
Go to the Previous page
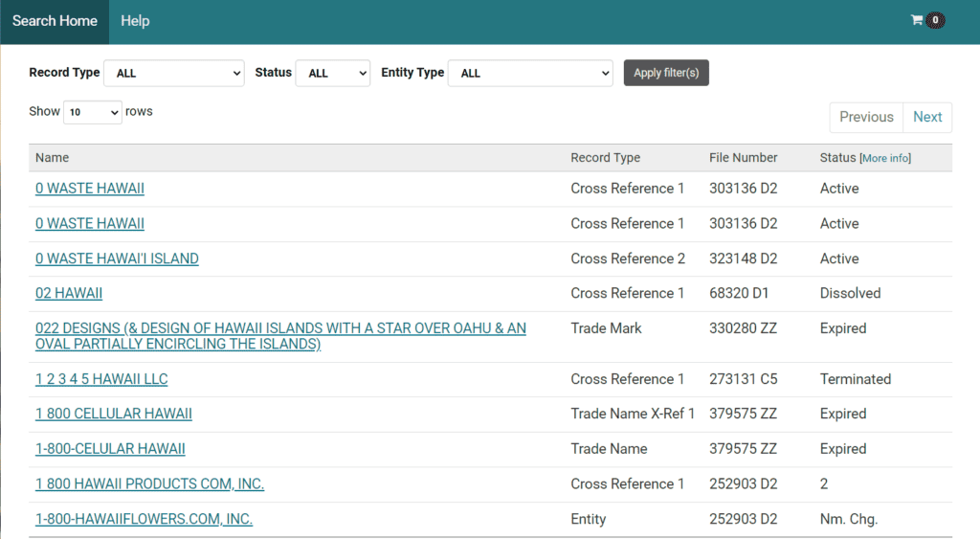click(865, 117)
